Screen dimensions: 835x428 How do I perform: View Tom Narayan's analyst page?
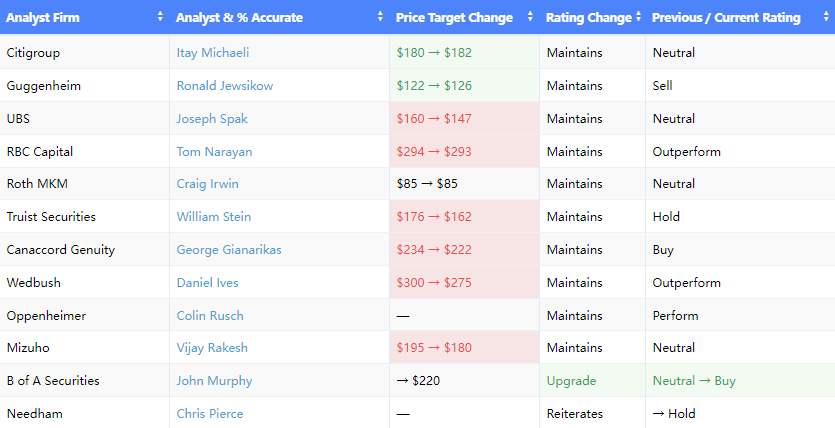point(214,152)
